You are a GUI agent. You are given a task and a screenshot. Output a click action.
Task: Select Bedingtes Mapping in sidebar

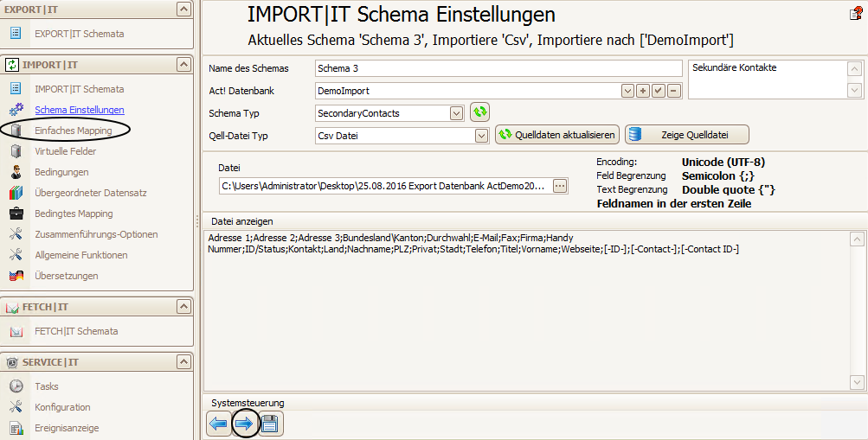coord(74,214)
